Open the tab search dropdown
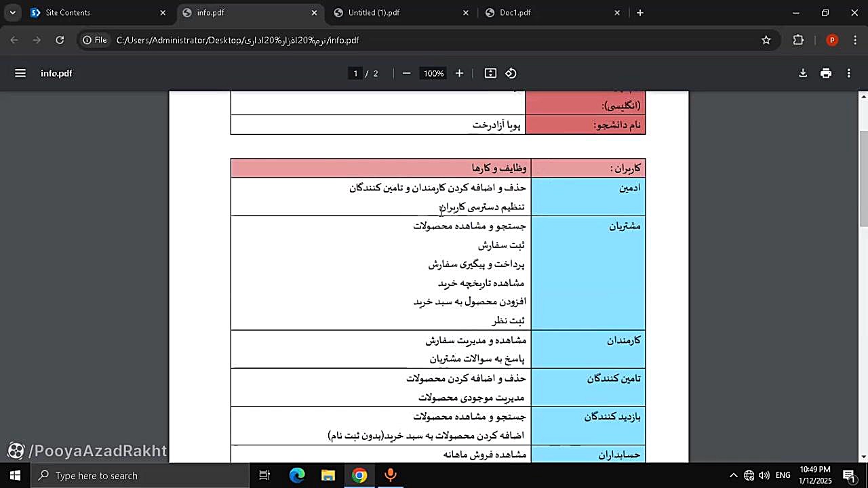Screen dimensions: 868x488 pyautogui.click(x=12, y=12)
